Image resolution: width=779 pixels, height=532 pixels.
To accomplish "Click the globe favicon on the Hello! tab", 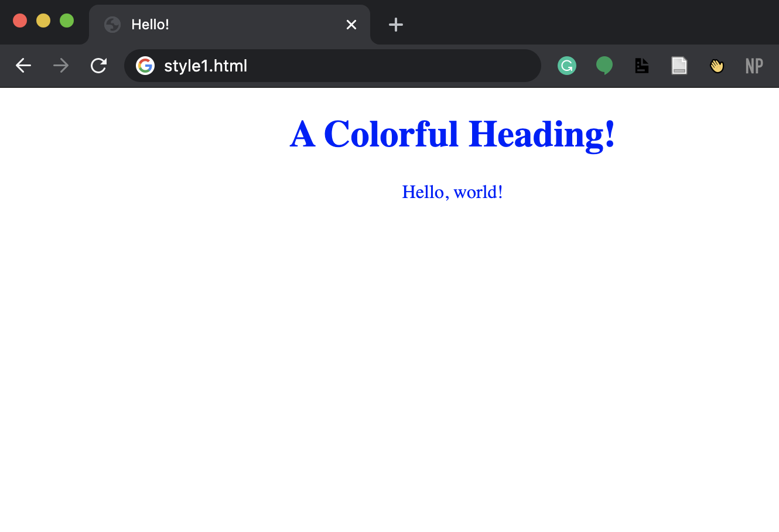I will 112,25.
